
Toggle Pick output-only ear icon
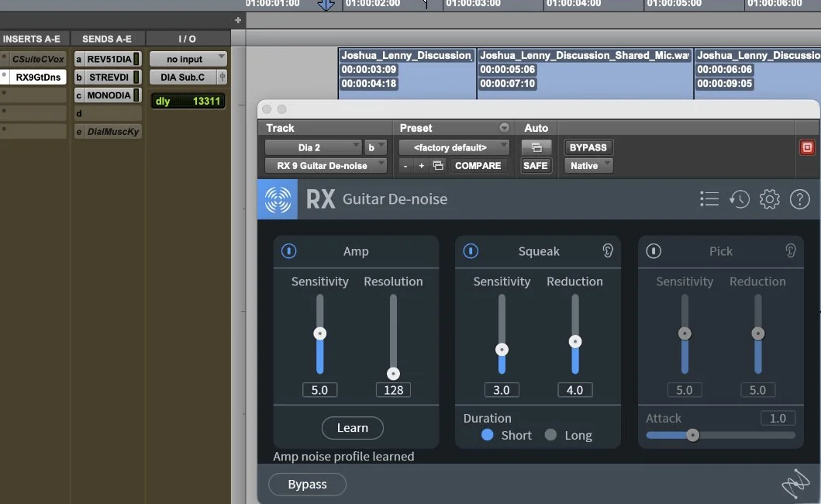click(790, 251)
